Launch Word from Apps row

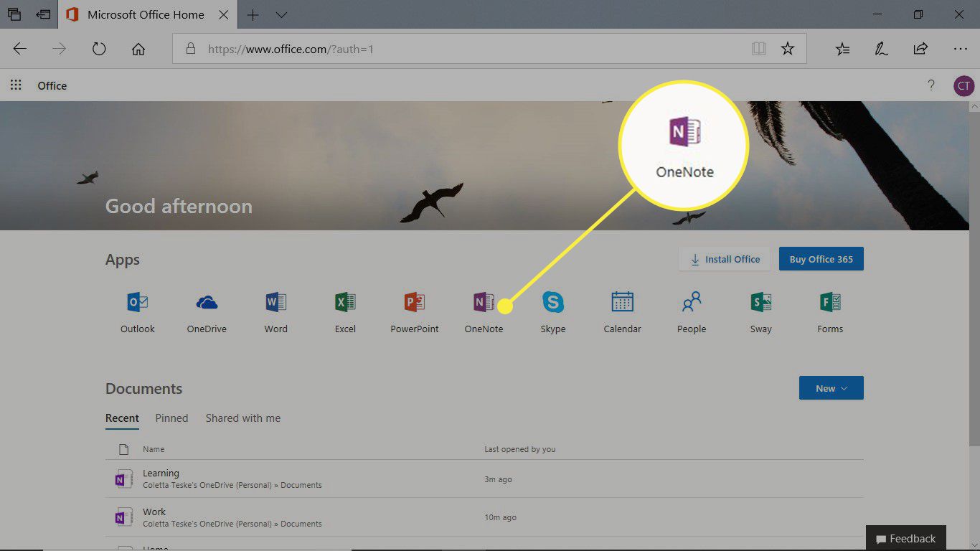tap(275, 313)
